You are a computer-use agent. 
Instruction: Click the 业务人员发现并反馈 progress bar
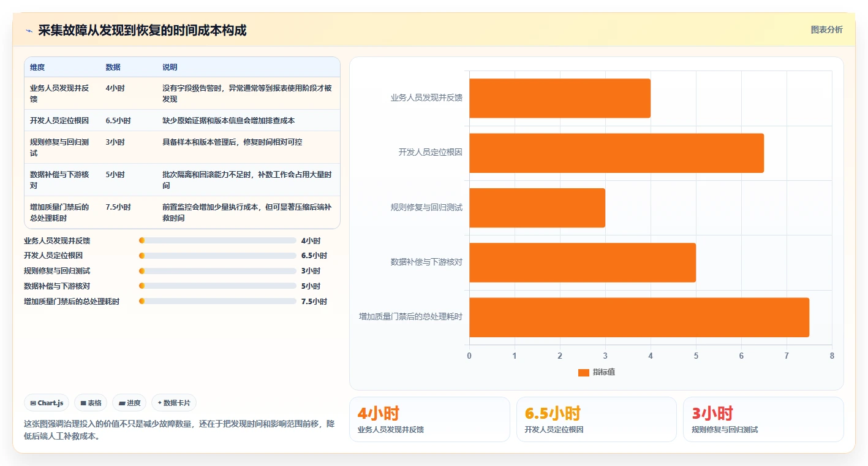[217, 241]
